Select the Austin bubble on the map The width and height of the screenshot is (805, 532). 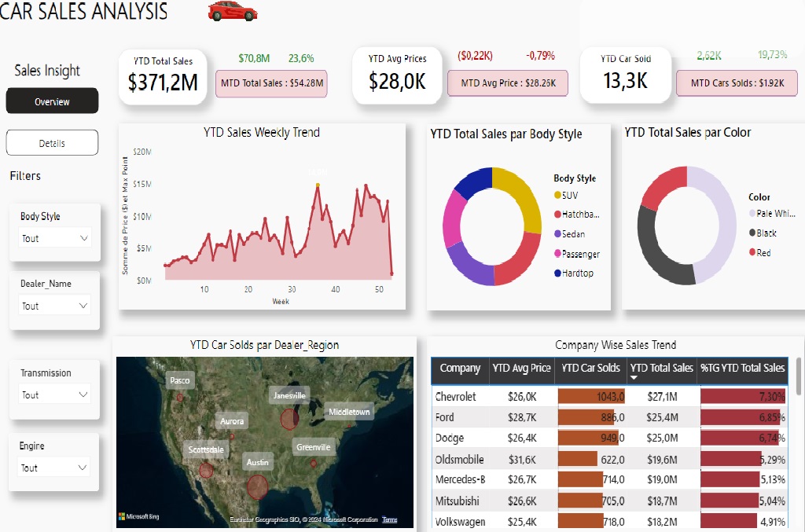(x=258, y=486)
